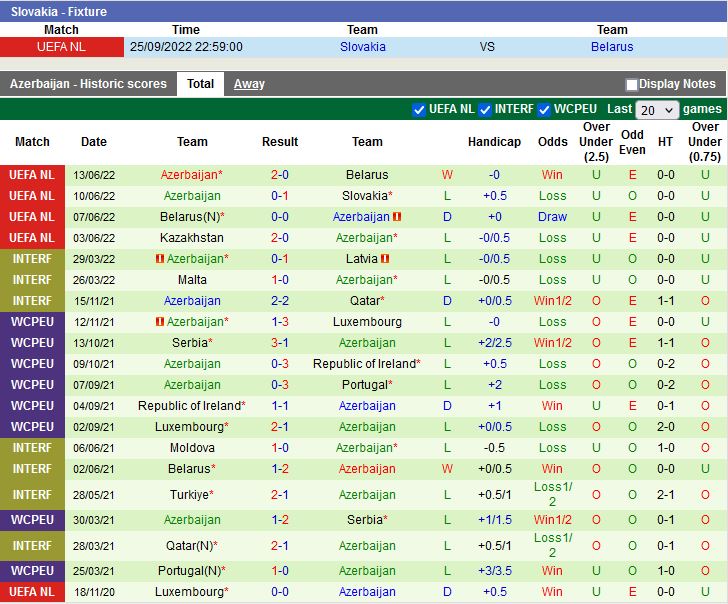
Task: Toggle the UEFA NL filter checkbox
Action: coord(418,110)
